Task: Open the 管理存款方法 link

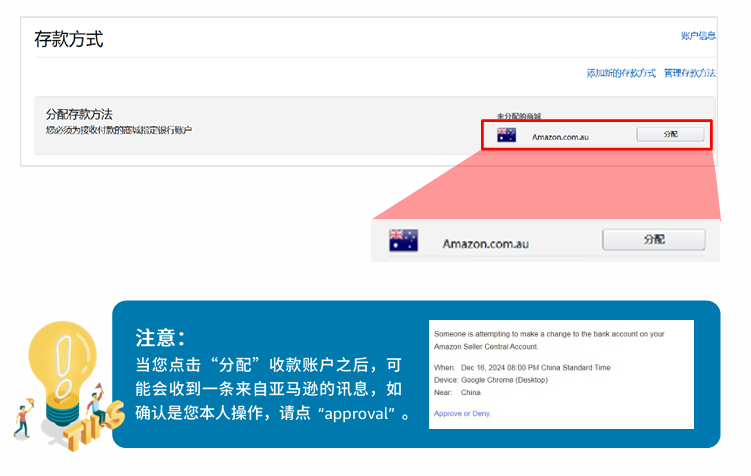Action: click(689, 73)
